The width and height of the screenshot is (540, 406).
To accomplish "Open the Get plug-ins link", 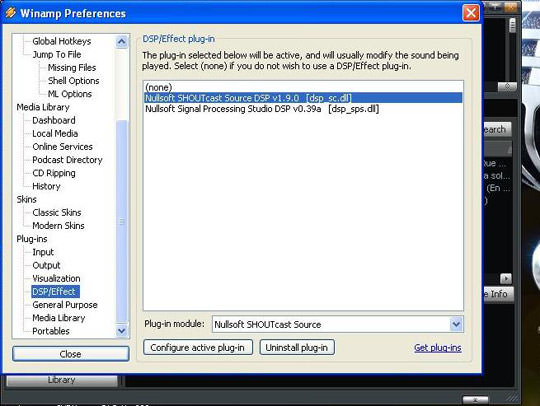I will (x=437, y=348).
